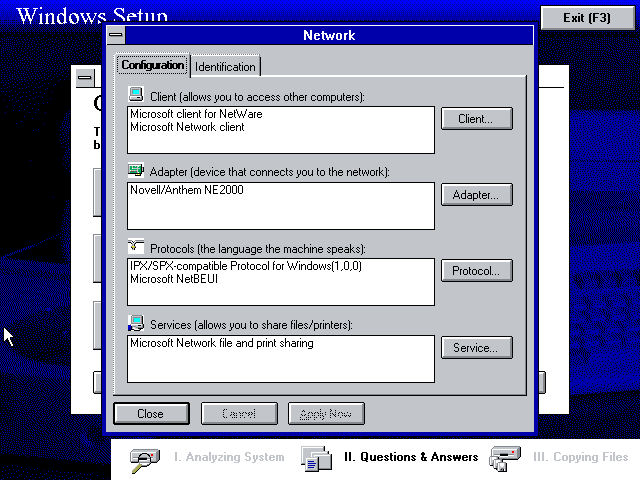Click the Client section label text
640x480 pixels.
[257, 97]
